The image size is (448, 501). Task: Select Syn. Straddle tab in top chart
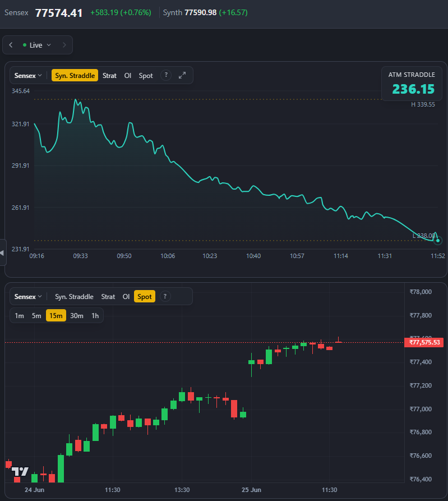pos(75,76)
